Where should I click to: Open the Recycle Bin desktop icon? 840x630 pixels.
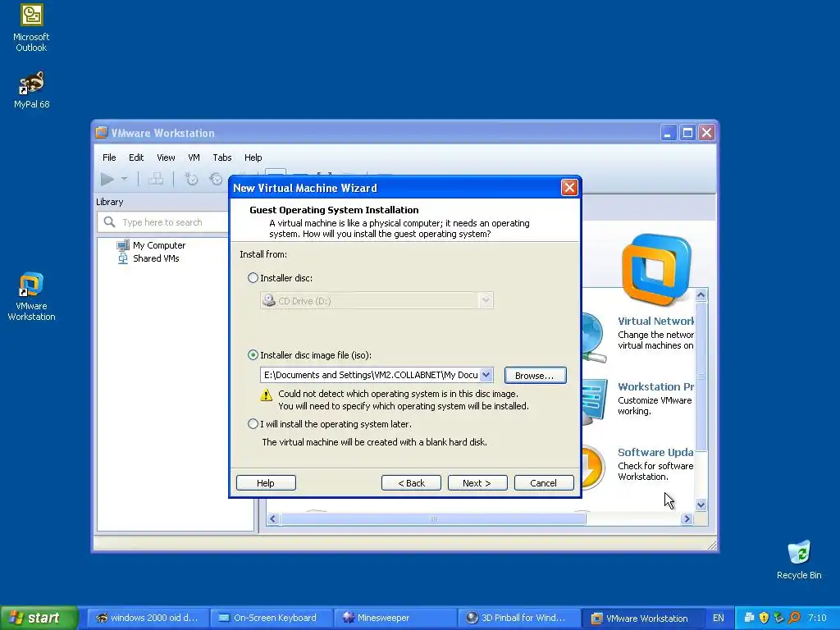(799, 559)
